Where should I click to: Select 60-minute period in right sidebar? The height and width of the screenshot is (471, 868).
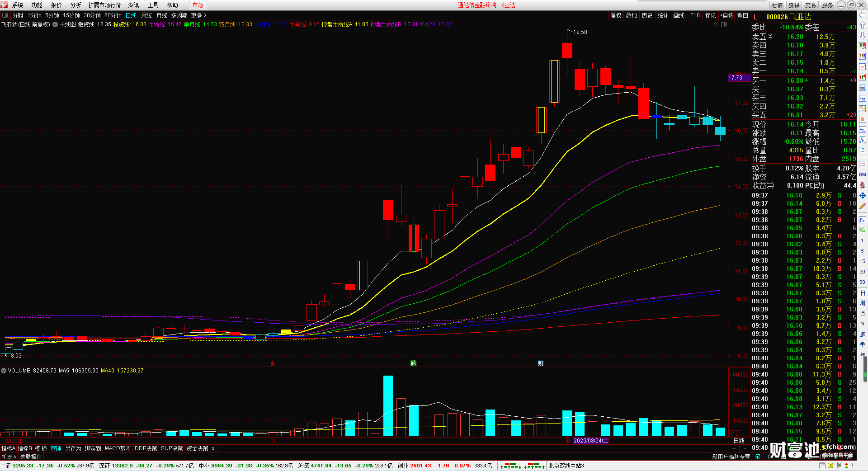(862, 282)
